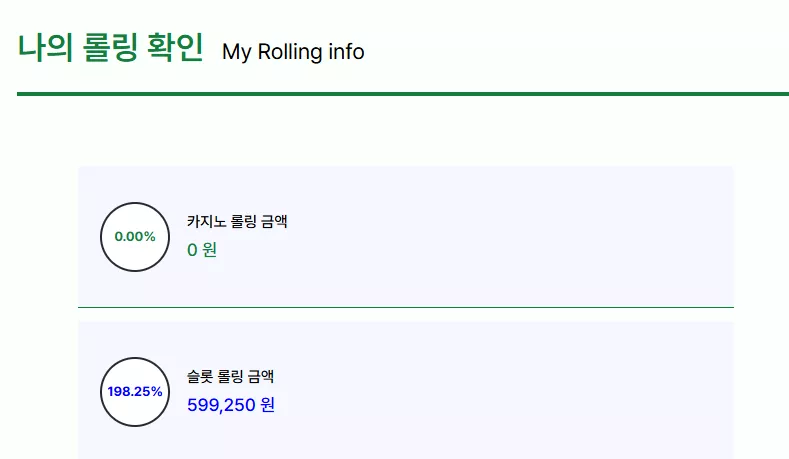Click the word My in the subtitle

point(236,53)
